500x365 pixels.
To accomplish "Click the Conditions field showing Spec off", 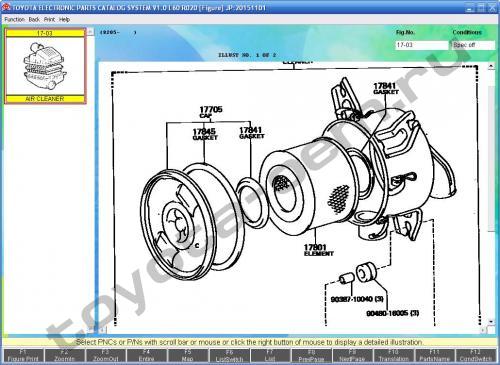I will pyautogui.click(x=474, y=45).
